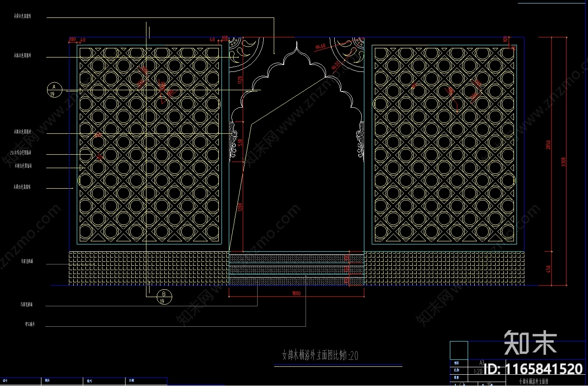Select the B/19 section marker circle
Image resolution: width=588 pixels, height=386 pixels.
[164, 297]
